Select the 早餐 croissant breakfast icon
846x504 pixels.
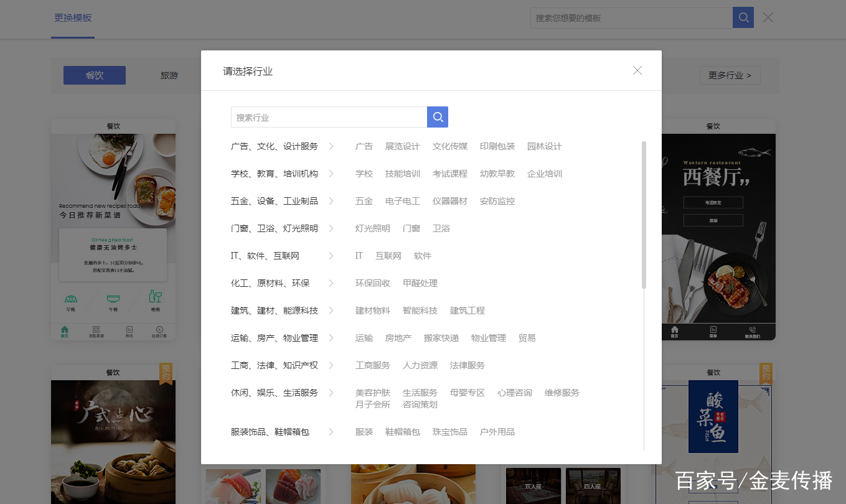70,297
